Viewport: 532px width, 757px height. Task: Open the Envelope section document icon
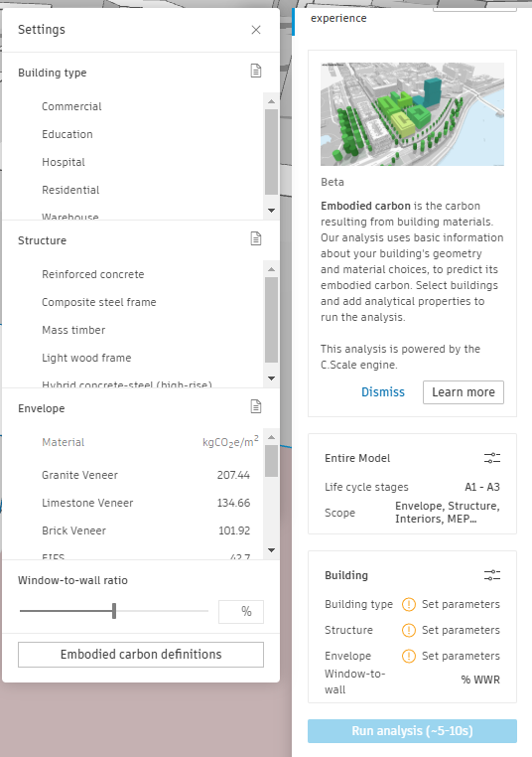coord(256,406)
